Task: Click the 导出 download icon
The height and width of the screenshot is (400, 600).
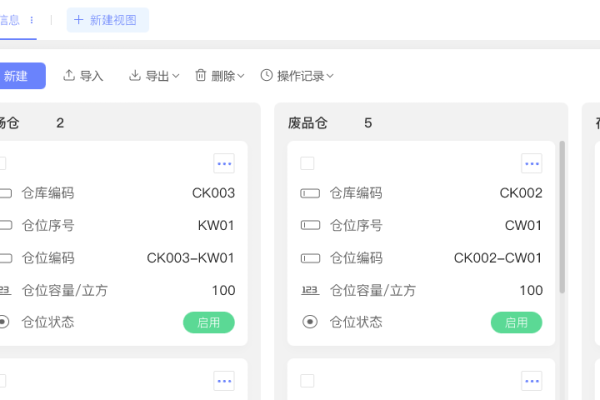Action: tap(135, 75)
